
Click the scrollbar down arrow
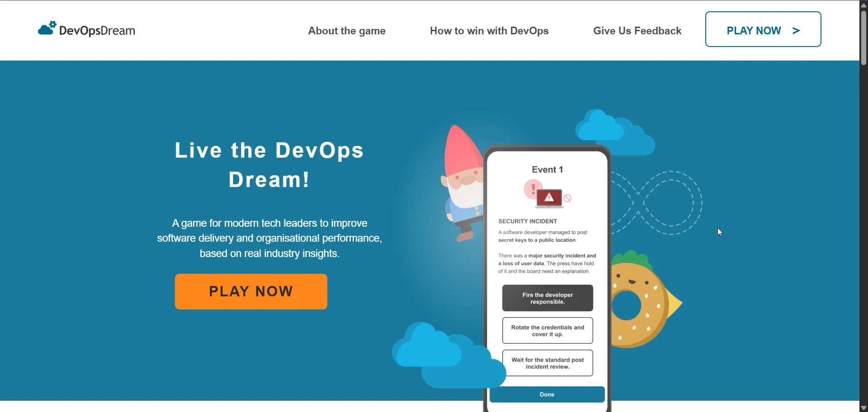[863, 407]
